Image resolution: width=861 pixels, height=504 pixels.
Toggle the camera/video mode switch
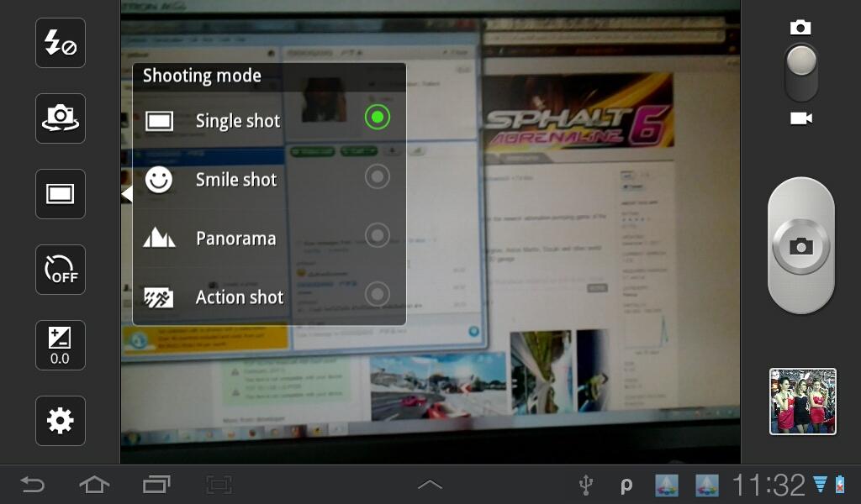pyautogui.click(x=801, y=73)
